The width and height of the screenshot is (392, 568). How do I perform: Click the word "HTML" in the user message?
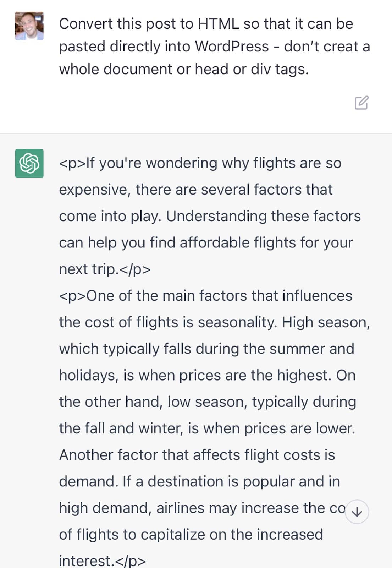coord(218,24)
